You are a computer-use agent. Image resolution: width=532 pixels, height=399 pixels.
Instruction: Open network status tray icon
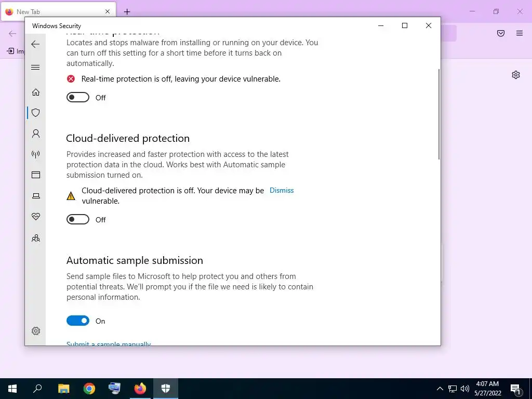(453, 389)
